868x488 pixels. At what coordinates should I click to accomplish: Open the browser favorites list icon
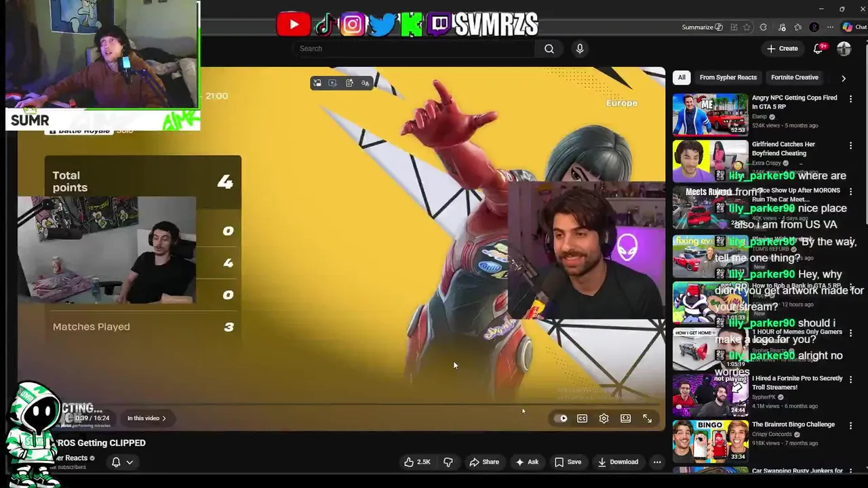tap(797, 27)
